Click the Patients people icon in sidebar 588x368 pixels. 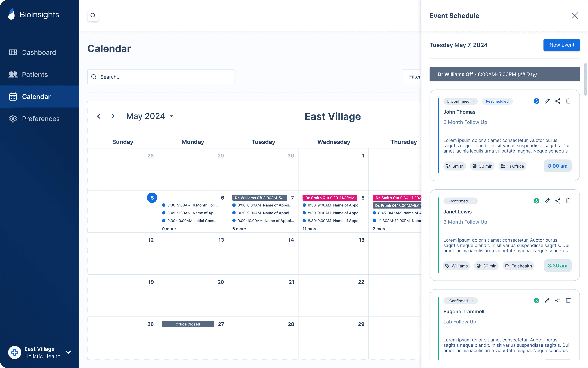[13, 75]
